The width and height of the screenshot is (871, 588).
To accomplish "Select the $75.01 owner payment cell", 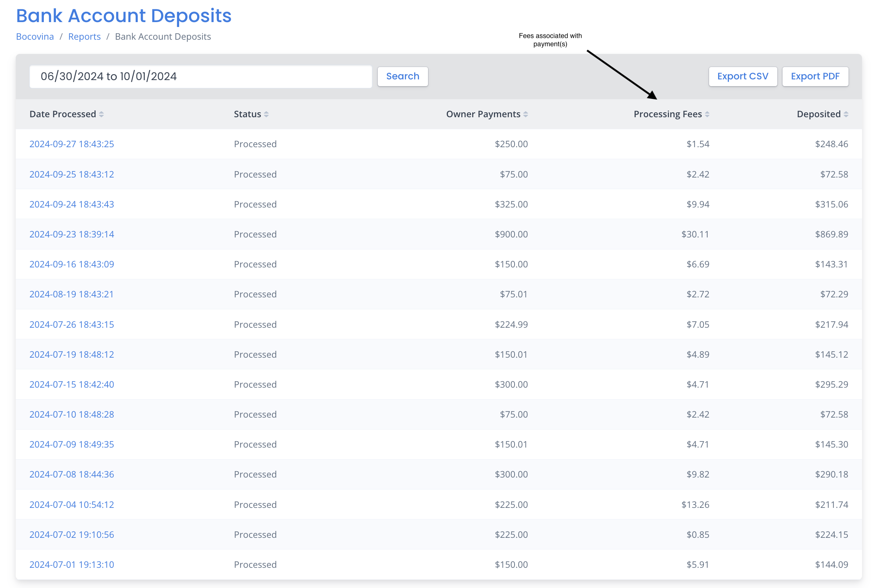I will pyautogui.click(x=514, y=294).
